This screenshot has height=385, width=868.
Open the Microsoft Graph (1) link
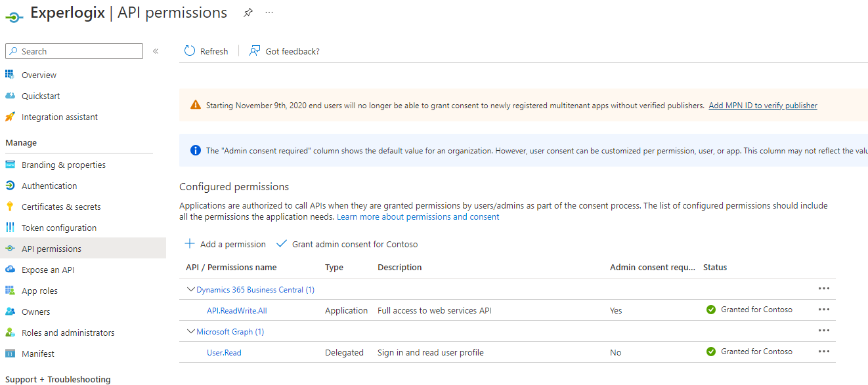click(x=230, y=331)
